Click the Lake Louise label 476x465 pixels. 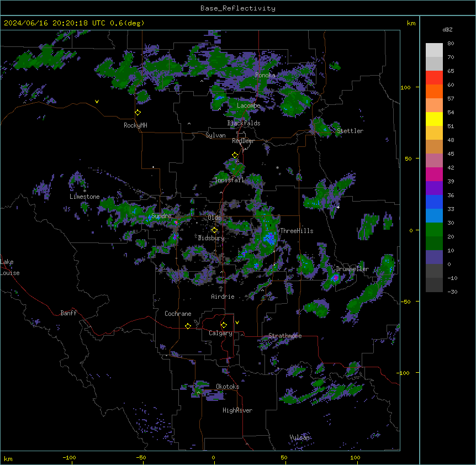(x=10, y=267)
